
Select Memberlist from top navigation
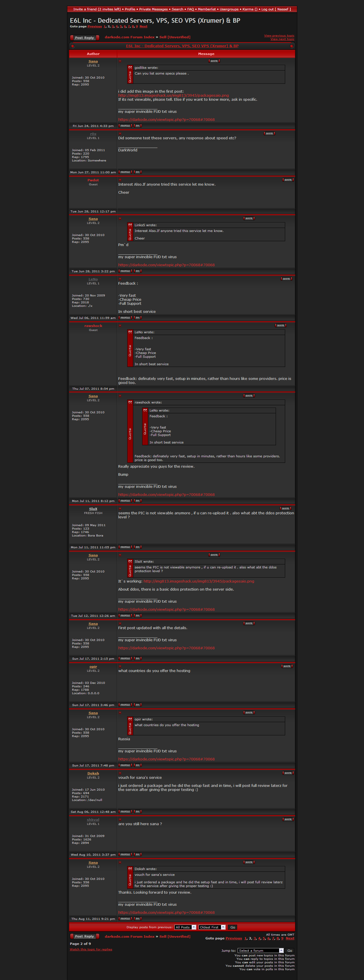[x=207, y=9]
